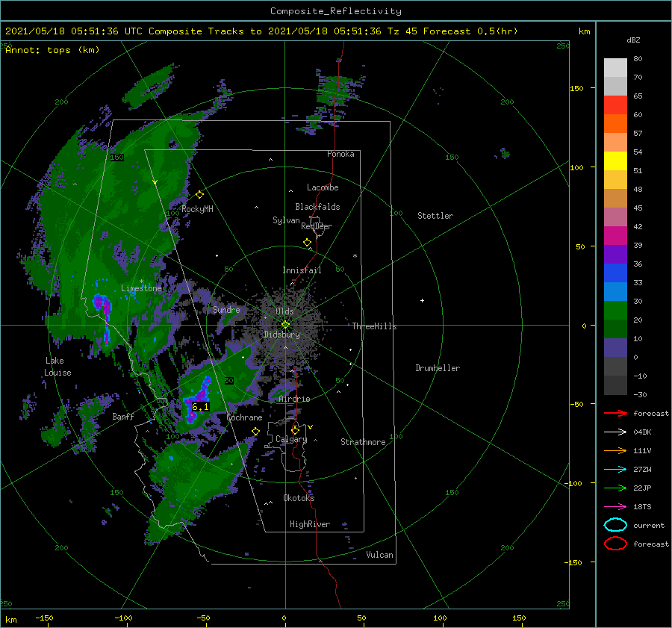672x628 pixels.
Task: Click the yellow radar-center diamond near Olds
Action: pos(285,325)
